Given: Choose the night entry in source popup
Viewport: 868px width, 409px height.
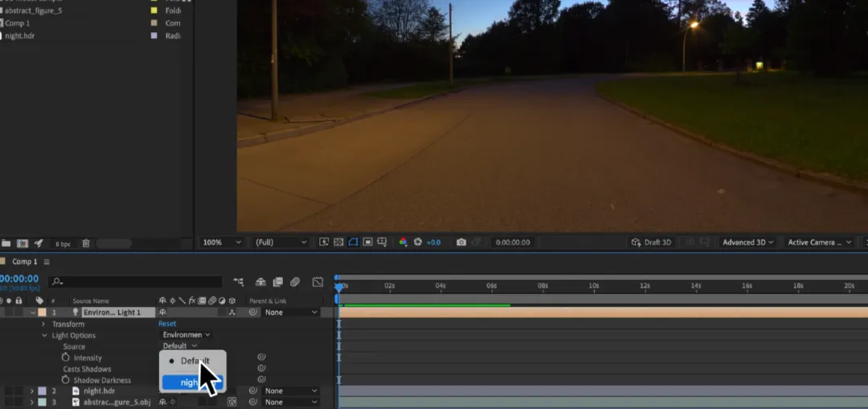Looking at the screenshot, I should [193, 382].
